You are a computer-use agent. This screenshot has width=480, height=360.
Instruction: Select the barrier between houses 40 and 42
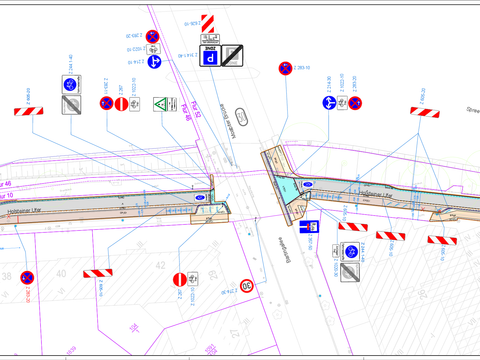click(x=98, y=273)
